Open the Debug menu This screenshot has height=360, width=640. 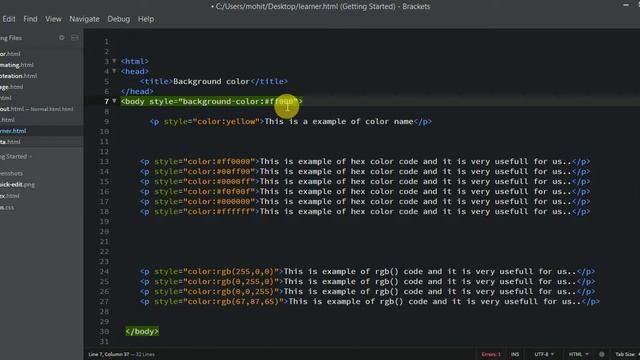click(x=119, y=19)
